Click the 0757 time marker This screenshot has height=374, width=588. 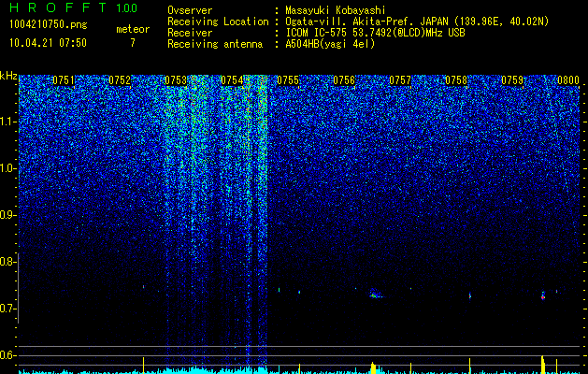400,80
